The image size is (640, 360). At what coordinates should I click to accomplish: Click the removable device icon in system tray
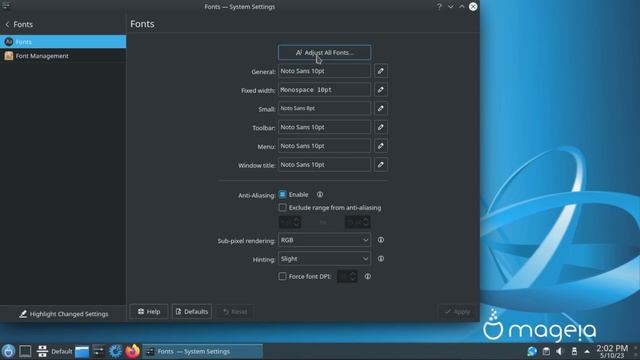(x=574, y=351)
